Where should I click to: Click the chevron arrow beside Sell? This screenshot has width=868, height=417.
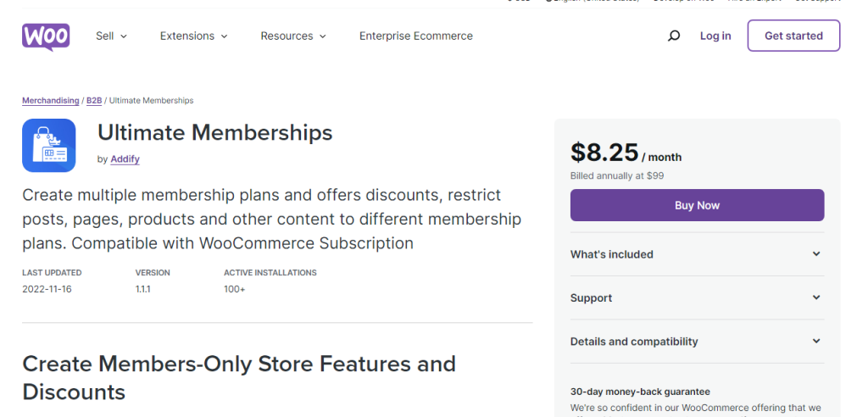124,36
